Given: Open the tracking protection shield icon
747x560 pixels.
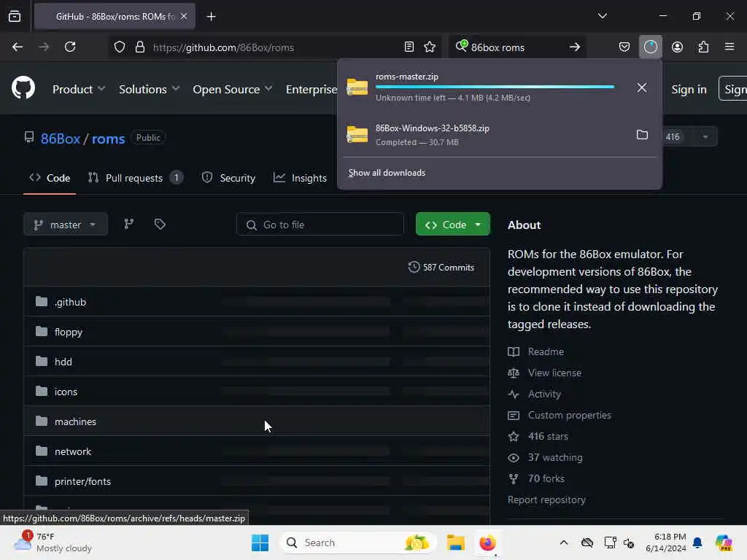Looking at the screenshot, I should (x=120, y=47).
